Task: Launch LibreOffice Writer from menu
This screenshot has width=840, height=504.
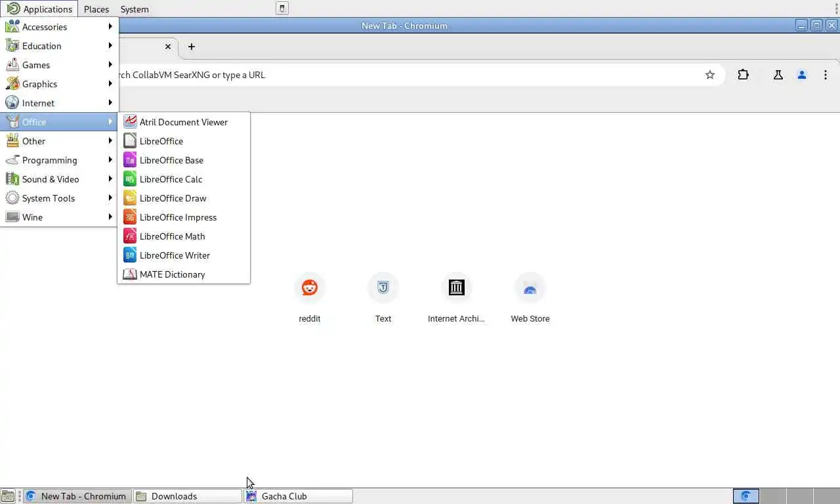Action: 184,255
